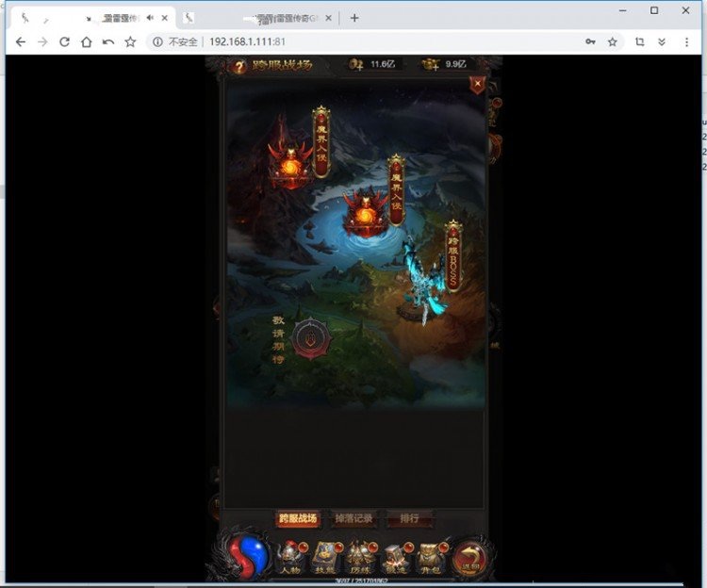Switch to the second browser tab
The image size is (707, 588).
tap(257, 18)
